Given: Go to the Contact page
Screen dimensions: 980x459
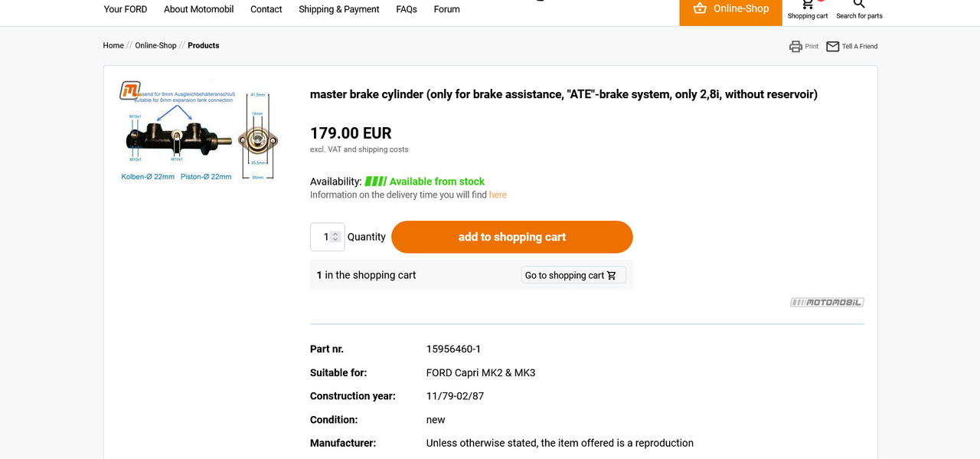Looking at the screenshot, I should click(x=266, y=9).
